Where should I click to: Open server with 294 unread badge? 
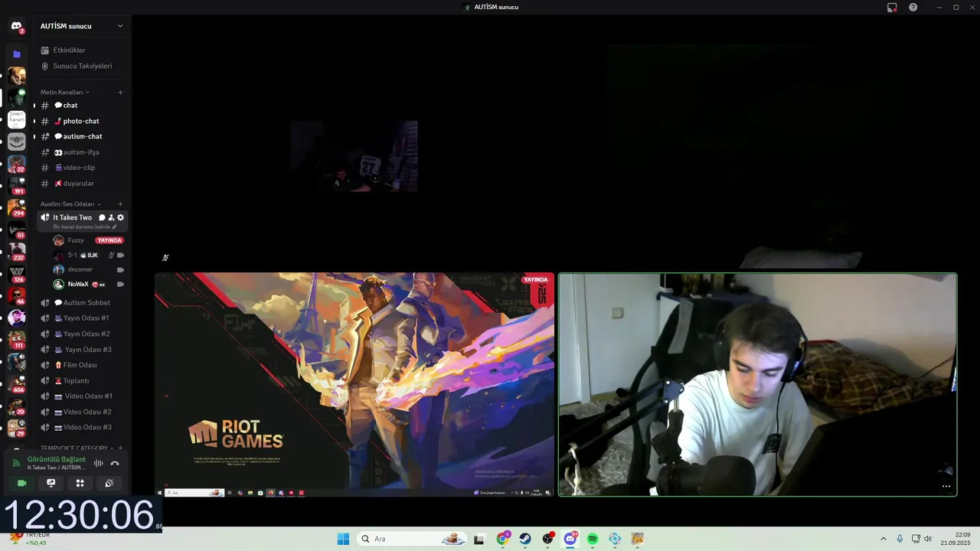[x=17, y=207]
